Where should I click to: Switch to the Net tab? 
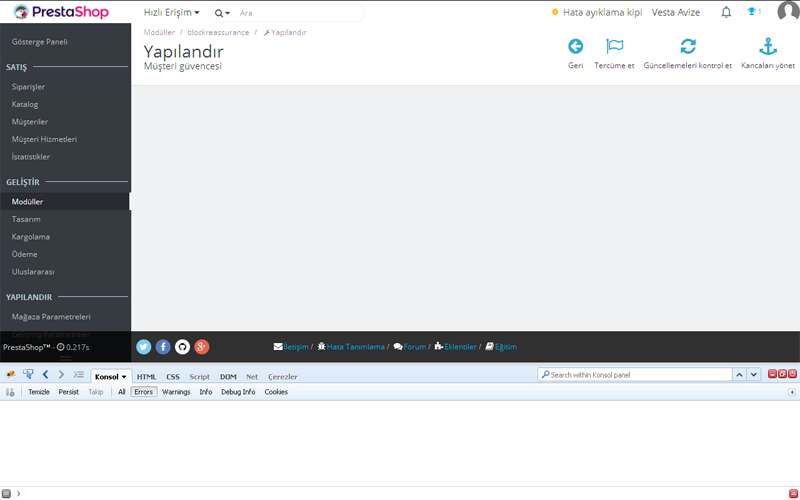pyautogui.click(x=252, y=377)
